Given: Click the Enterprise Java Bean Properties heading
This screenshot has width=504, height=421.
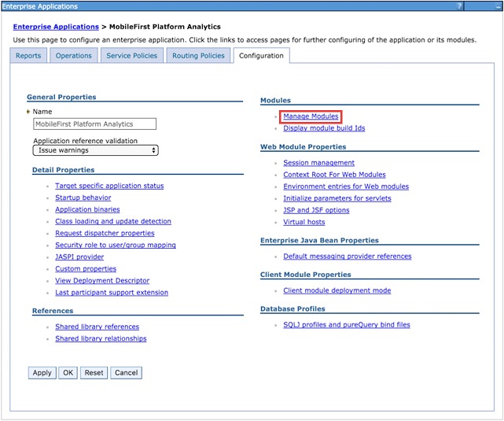Looking at the screenshot, I should (319, 241).
